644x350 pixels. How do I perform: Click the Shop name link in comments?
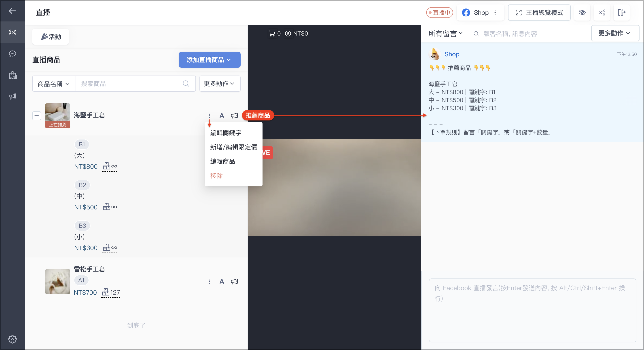452,54
